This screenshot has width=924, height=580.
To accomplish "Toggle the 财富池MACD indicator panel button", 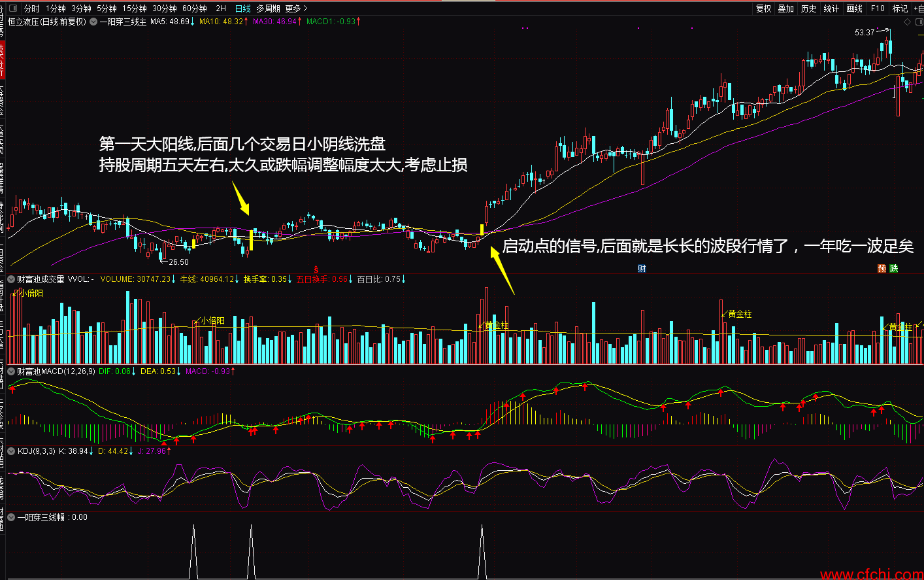I will coord(11,371).
